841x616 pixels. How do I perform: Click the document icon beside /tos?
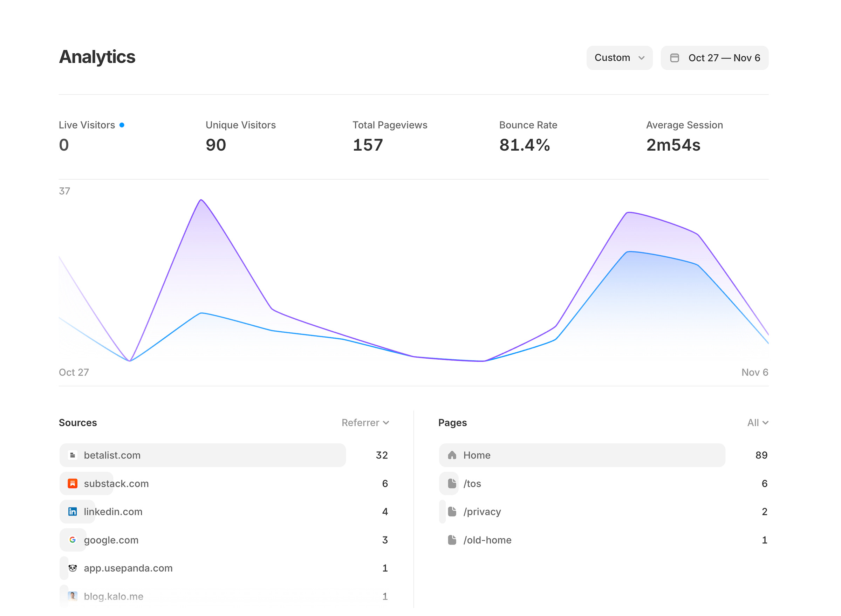coord(452,484)
